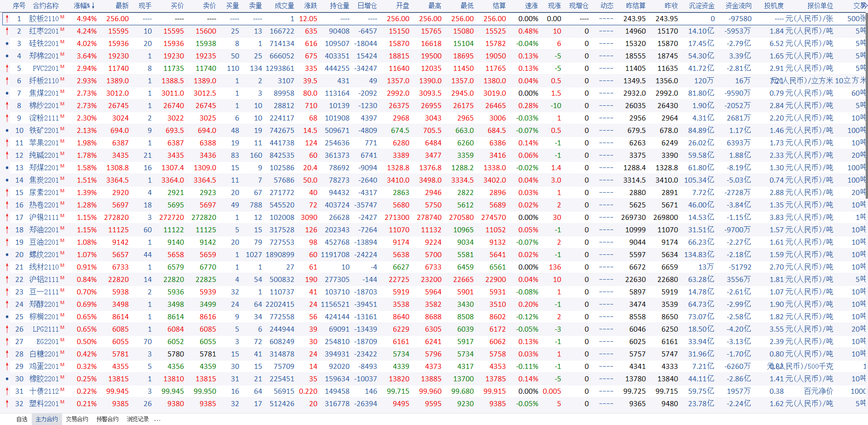Click the blue dot marker beside 橡胶2201
Image resolution: width=868 pixels, height=425 pixels.
coord(7,379)
